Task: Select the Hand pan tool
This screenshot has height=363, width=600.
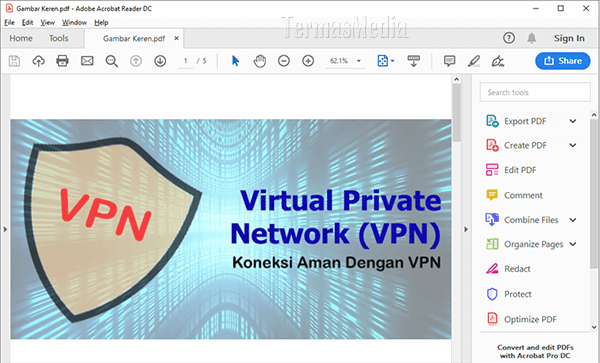Action: (259, 61)
